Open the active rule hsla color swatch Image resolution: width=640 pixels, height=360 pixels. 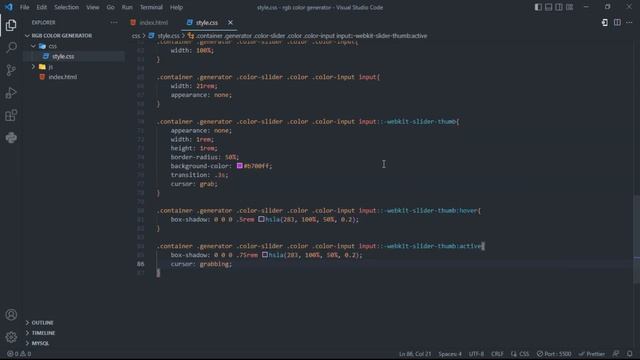point(265,255)
